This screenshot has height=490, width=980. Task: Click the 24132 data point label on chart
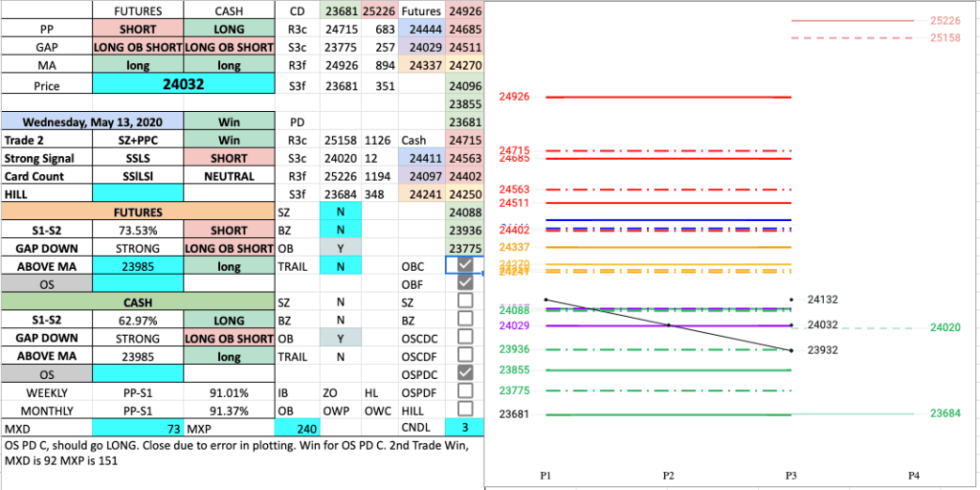(822, 300)
